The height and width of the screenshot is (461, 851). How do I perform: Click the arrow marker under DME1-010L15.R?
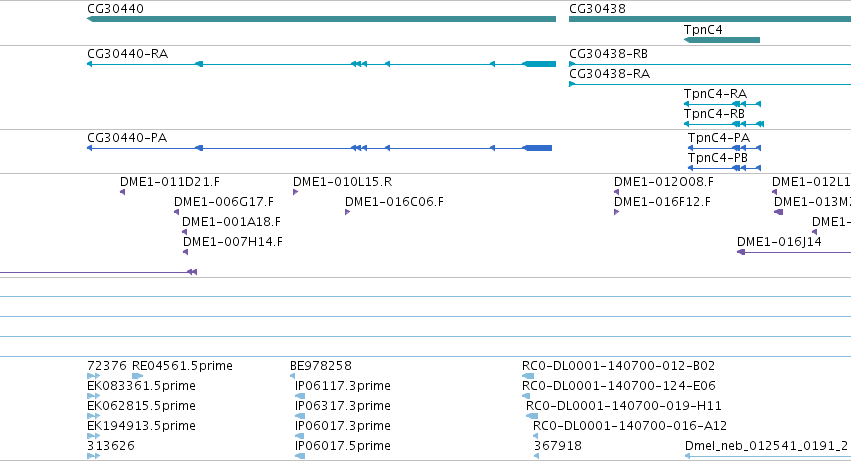point(295,192)
